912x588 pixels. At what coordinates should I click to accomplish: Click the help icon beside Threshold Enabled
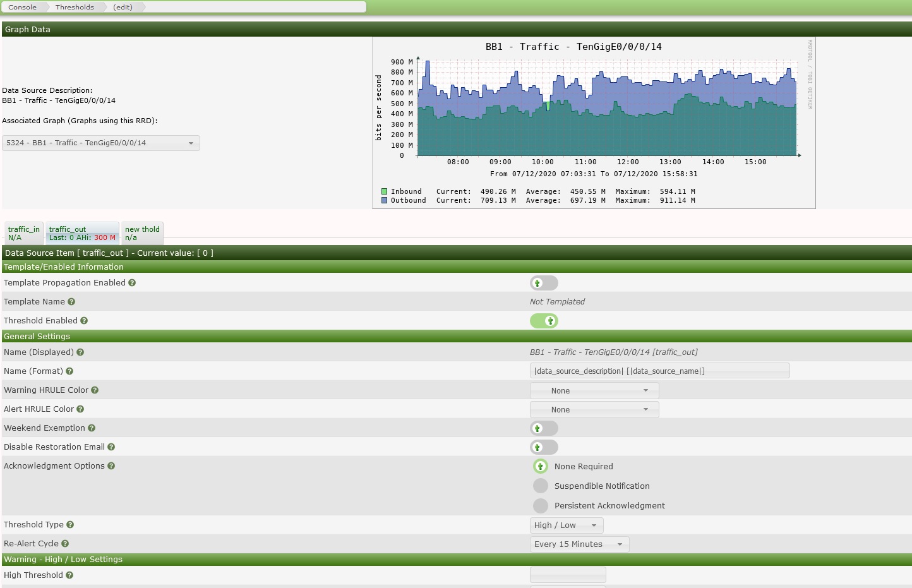84,321
